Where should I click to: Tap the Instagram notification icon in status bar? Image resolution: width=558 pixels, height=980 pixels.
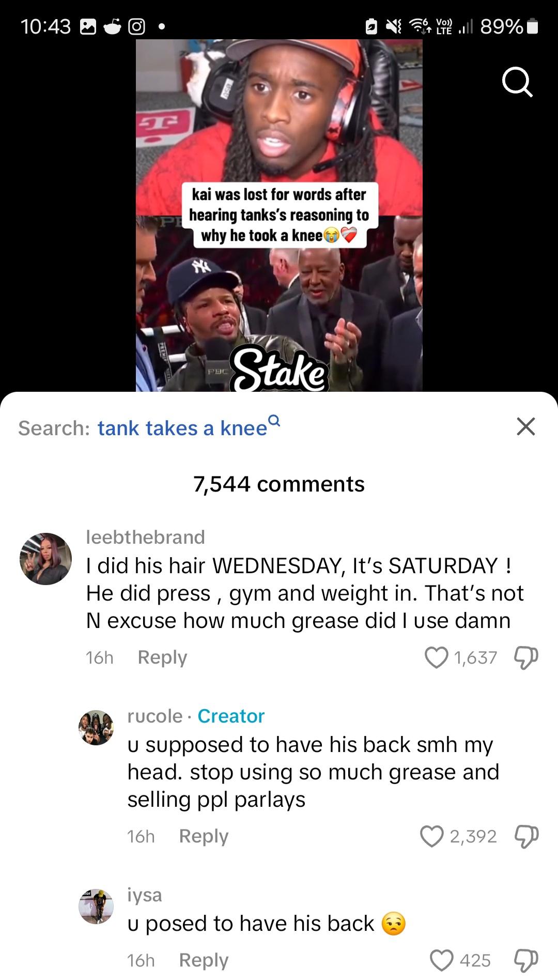click(136, 26)
